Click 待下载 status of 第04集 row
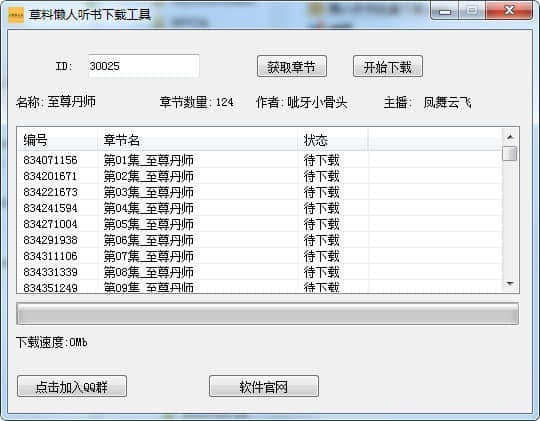540x421 pixels. (321, 208)
